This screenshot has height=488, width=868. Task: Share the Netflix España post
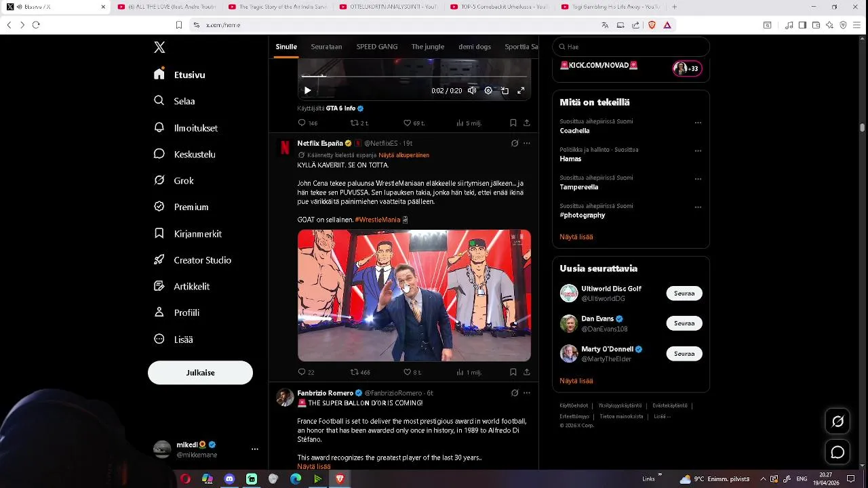[x=527, y=372]
